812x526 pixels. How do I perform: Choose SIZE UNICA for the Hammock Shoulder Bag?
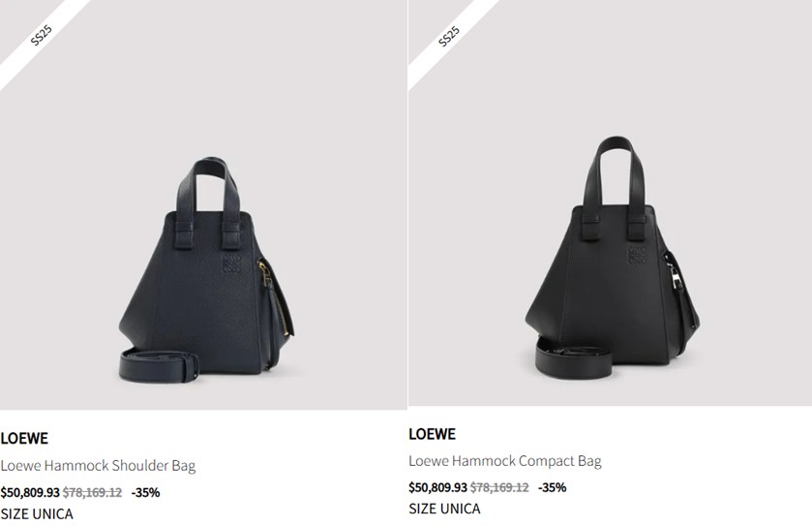click(x=37, y=514)
